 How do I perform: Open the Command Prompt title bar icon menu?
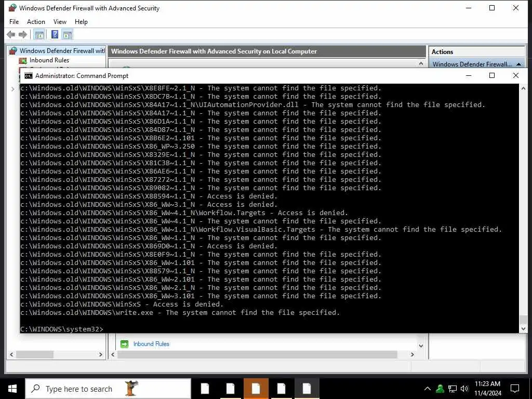(x=29, y=76)
